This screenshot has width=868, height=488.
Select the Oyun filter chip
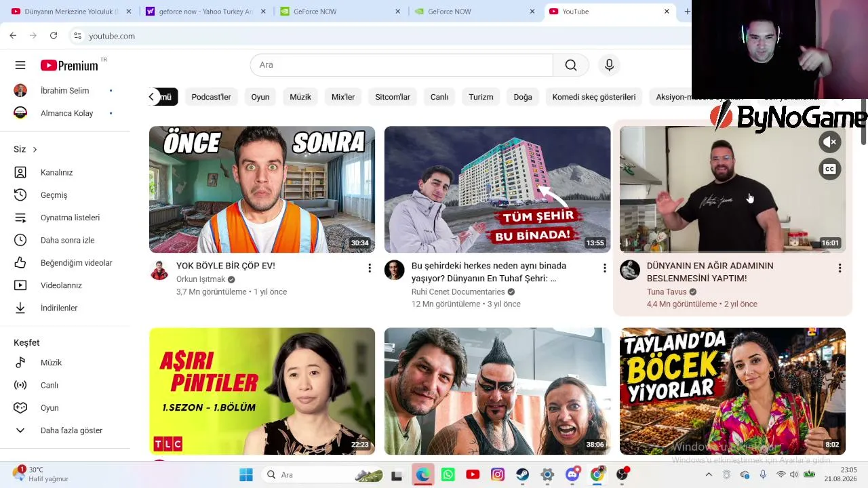pos(260,97)
